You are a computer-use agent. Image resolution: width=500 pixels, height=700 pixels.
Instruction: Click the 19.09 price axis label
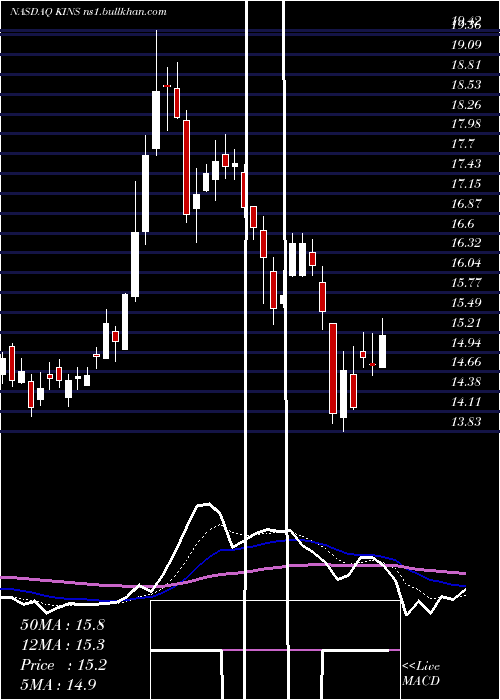(466, 45)
